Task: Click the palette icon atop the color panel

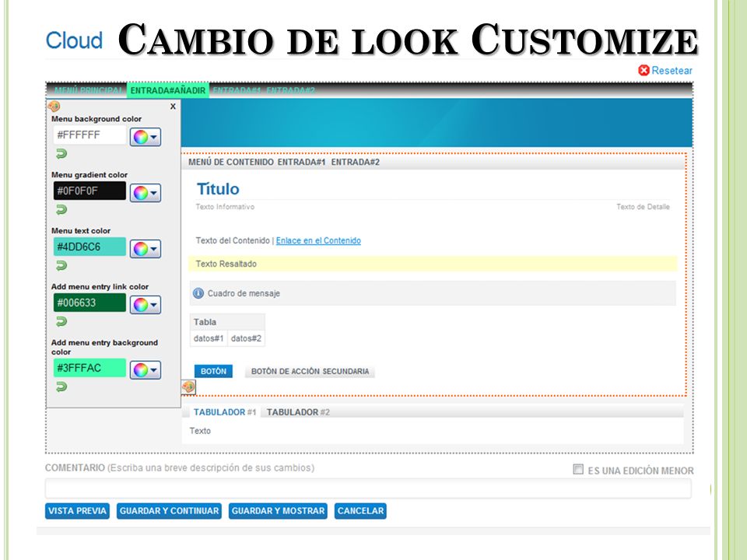Action: [54, 107]
